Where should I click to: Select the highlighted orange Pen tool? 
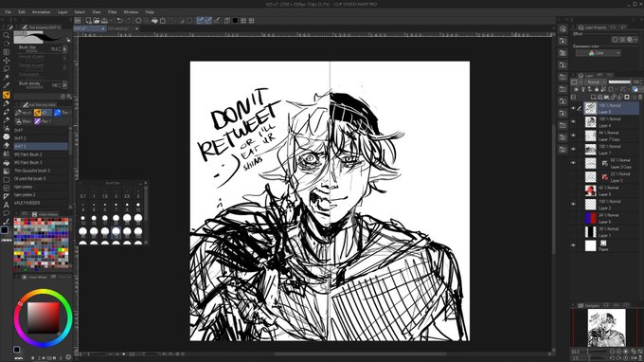[x=7, y=95]
